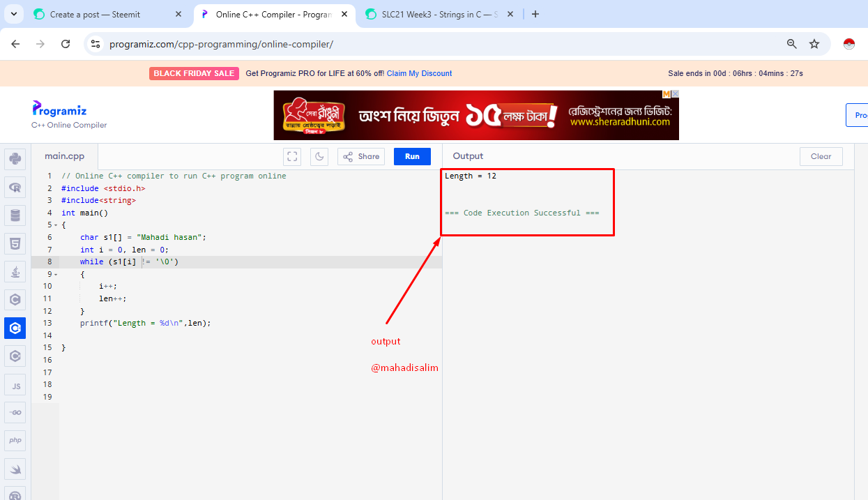
Task: Select the main.cpp file tab
Action: coord(65,156)
